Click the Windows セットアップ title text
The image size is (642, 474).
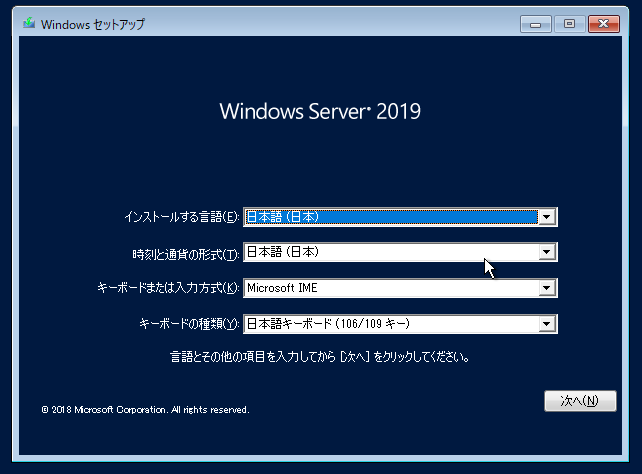click(93, 25)
